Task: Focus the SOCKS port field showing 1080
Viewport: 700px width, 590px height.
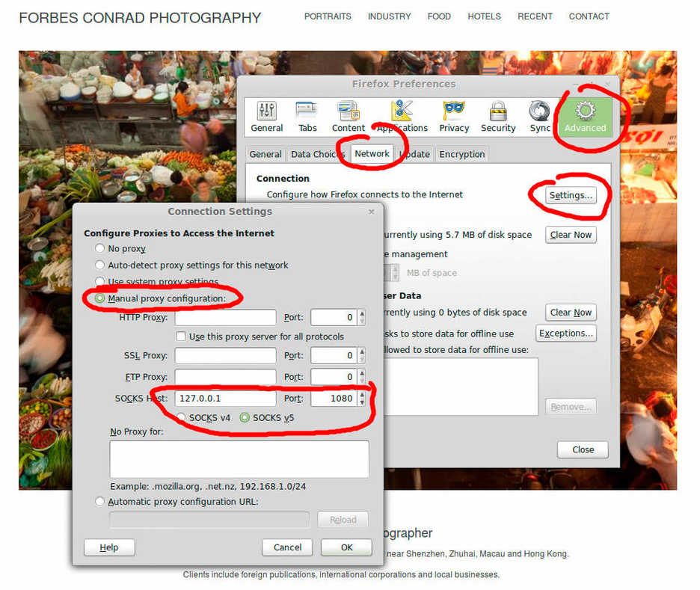Action: [334, 398]
